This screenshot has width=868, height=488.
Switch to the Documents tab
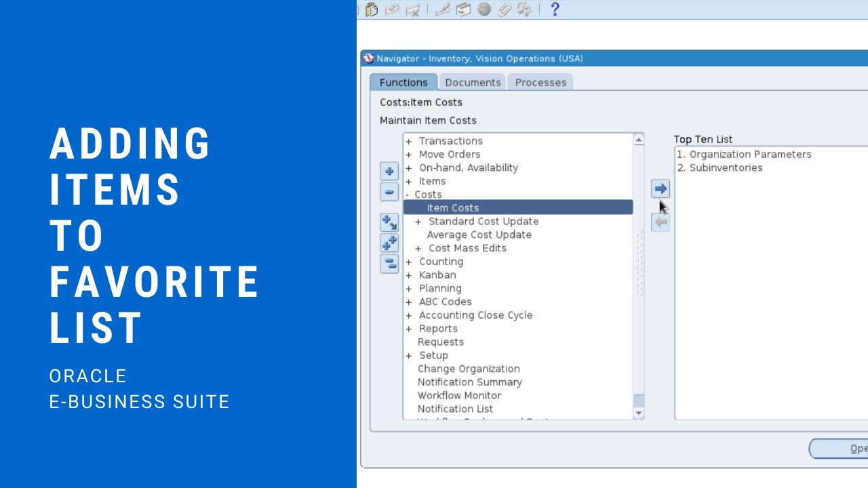(x=473, y=82)
